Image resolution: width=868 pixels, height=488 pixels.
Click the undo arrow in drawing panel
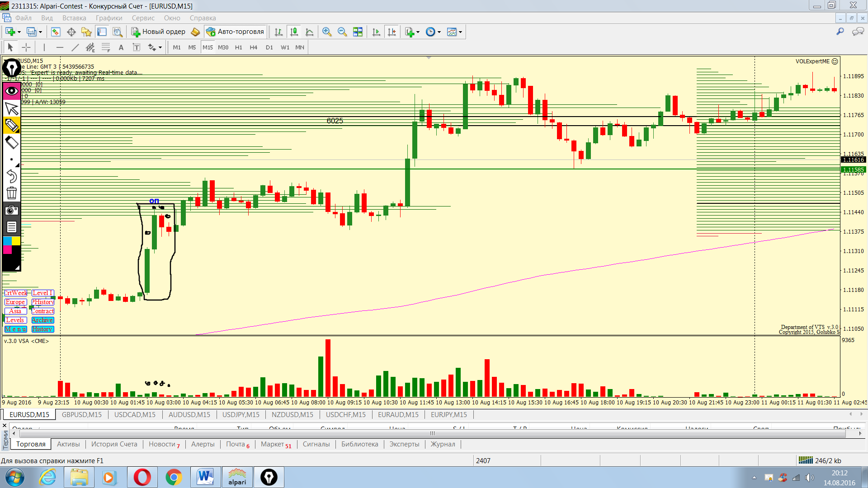[11, 176]
